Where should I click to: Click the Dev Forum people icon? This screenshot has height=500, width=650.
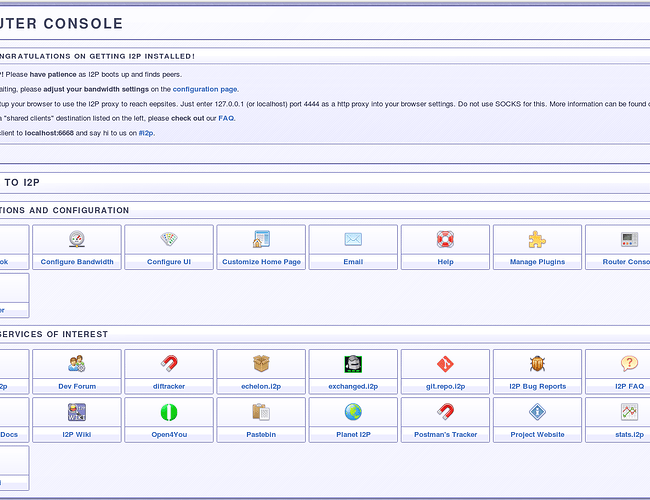coord(77,364)
